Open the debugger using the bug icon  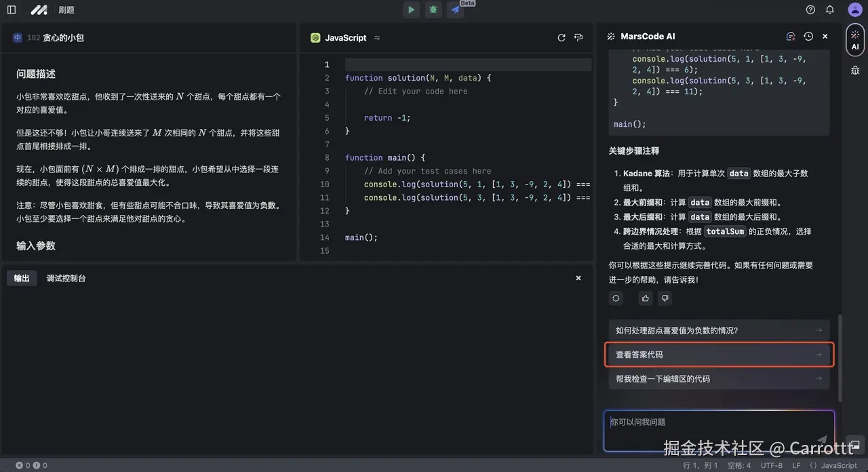pos(432,9)
